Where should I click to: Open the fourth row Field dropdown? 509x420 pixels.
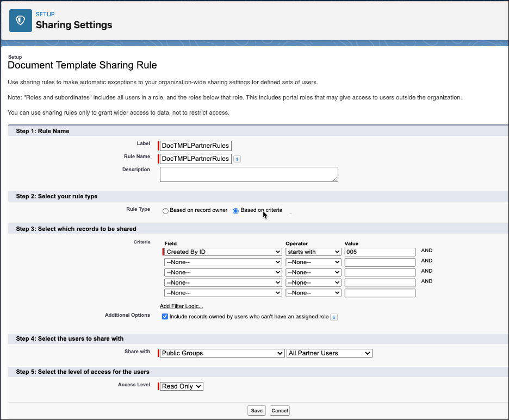tap(223, 283)
